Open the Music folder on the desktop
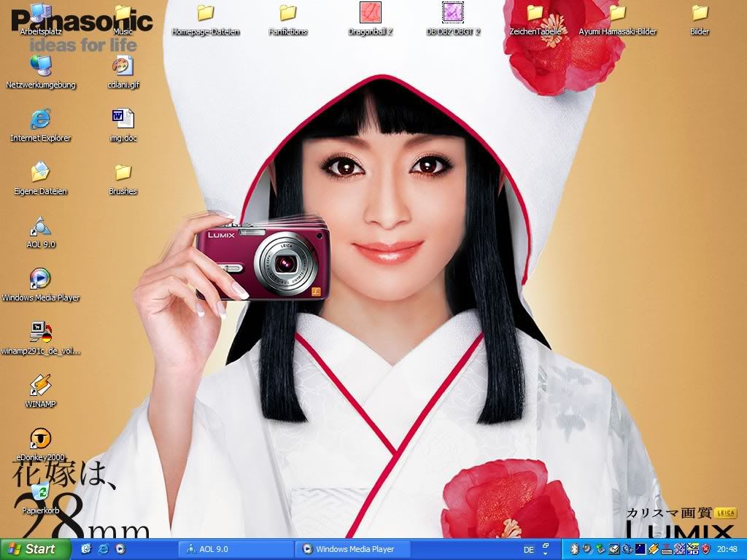 tap(123, 19)
